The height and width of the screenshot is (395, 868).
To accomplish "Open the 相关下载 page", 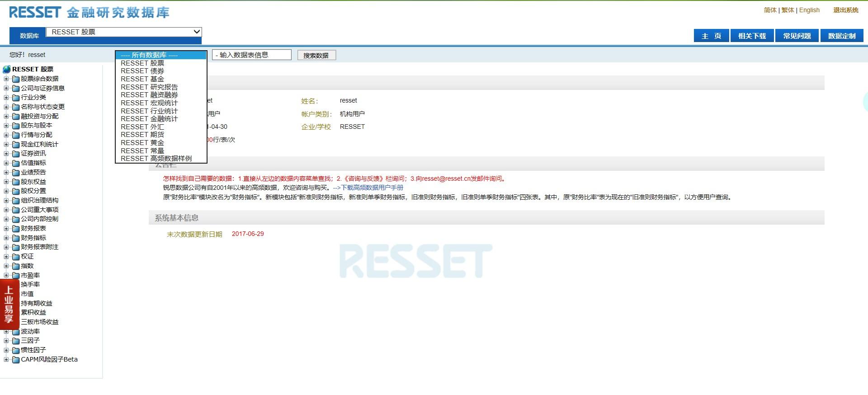I will pos(752,36).
